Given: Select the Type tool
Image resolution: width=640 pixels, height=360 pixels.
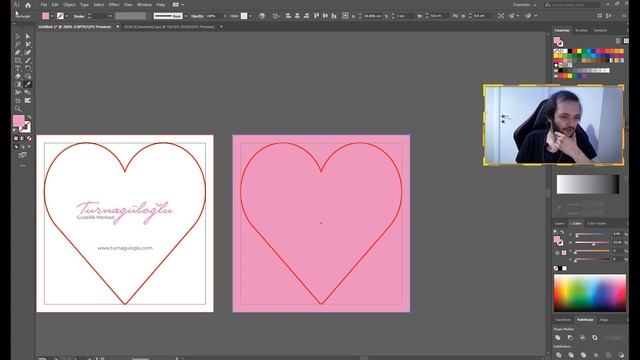Looking at the screenshot, I should (x=18, y=68).
